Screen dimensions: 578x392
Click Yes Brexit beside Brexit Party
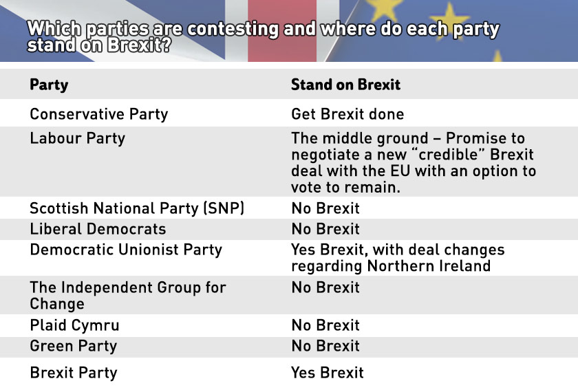328,373
